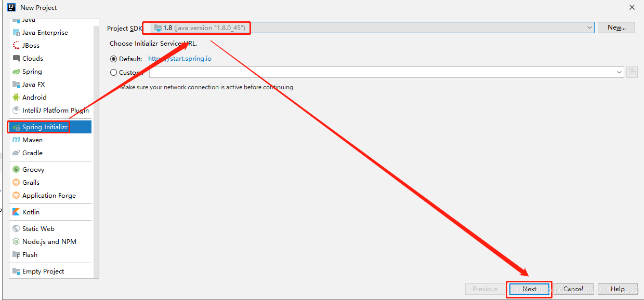Close the New Project dialog
The image size is (644, 300).
(x=632, y=7)
